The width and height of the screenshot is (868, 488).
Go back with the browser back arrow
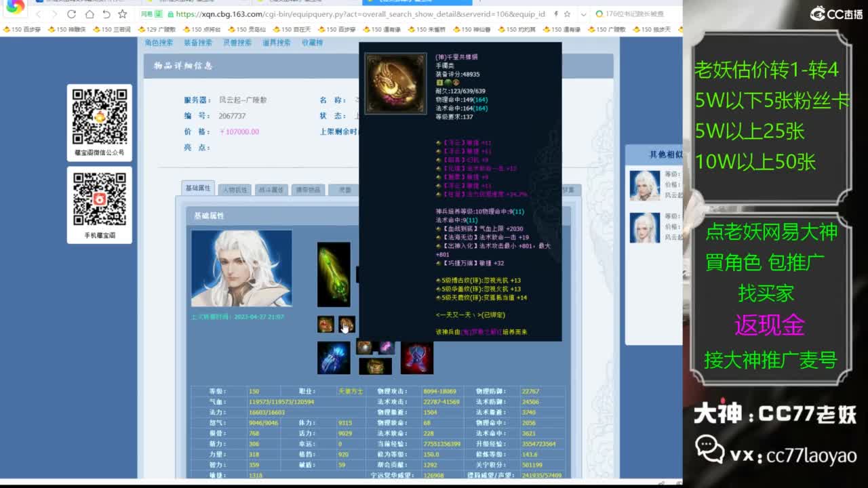(39, 14)
